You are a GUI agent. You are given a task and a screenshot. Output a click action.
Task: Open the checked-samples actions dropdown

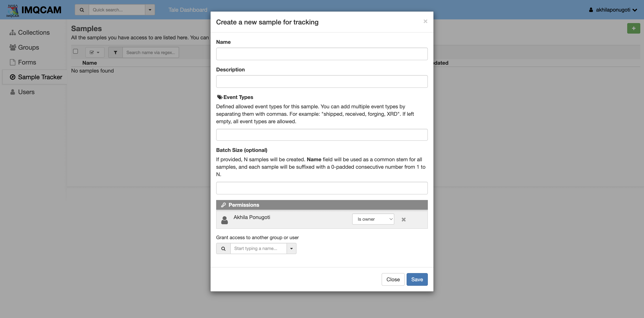[x=95, y=53]
